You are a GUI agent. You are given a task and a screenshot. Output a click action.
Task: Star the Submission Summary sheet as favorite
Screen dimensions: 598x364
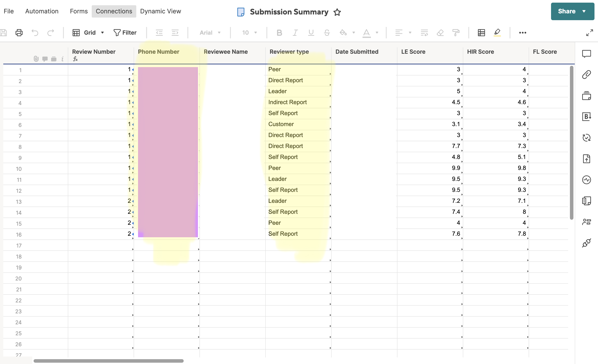pyautogui.click(x=337, y=12)
